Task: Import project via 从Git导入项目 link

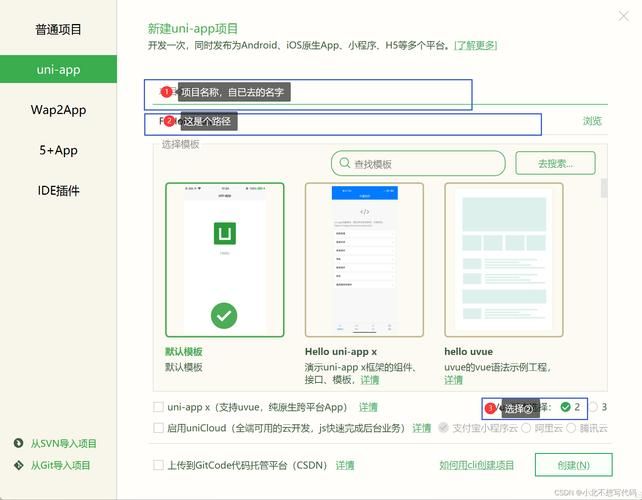Action: tap(60, 466)
